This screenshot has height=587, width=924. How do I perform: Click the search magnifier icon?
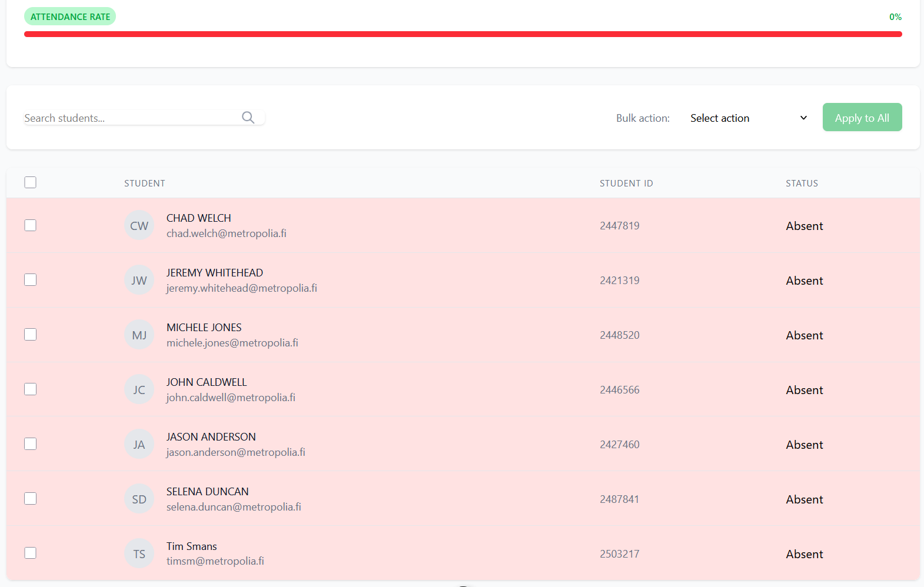tap(248, 118)
